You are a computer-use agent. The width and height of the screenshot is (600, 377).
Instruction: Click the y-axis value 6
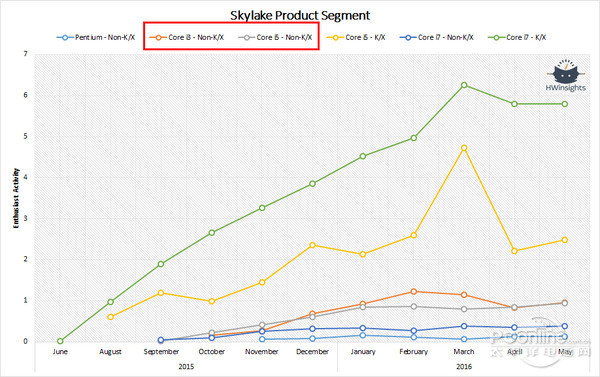tap(26, 95)
